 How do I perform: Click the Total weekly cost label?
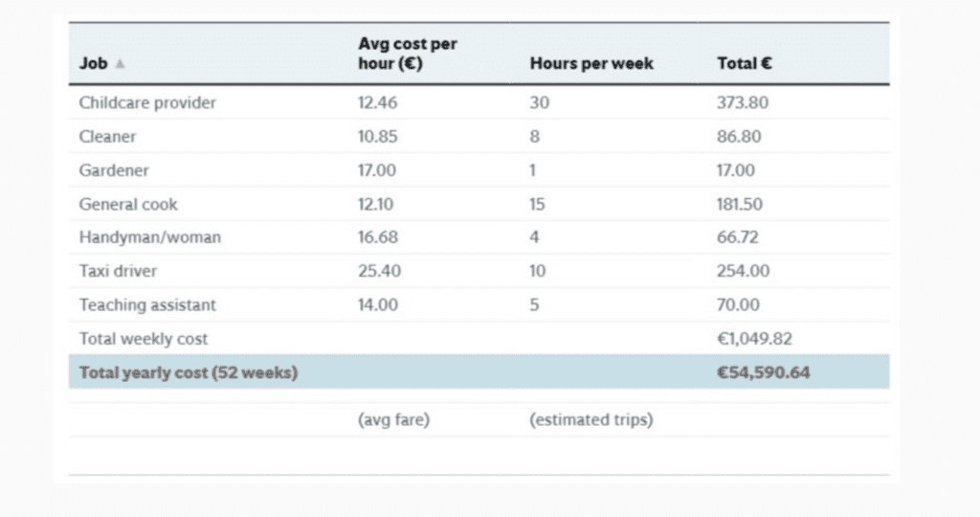[x=144, y=338]
